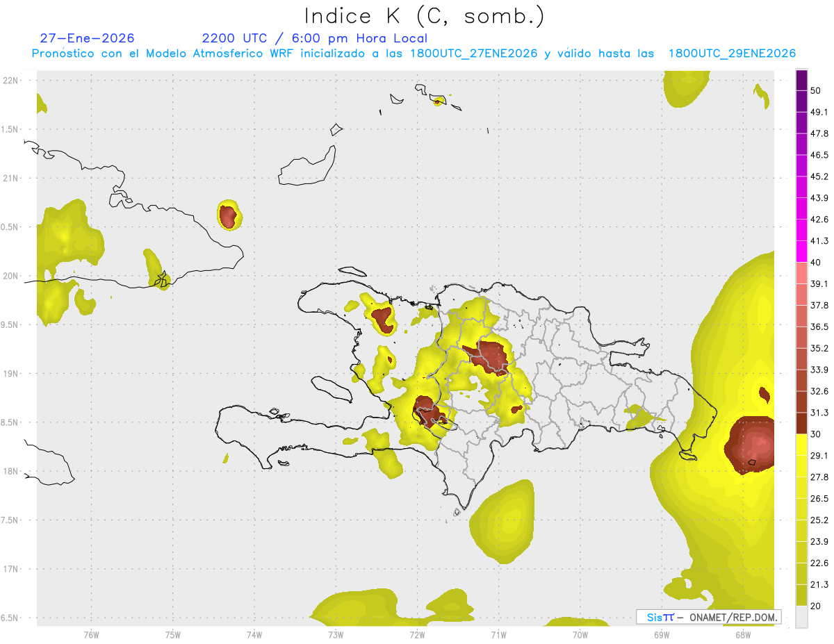Click the colorbar value "22.6"
Screen dimensions: 834x644
[819, 563]
